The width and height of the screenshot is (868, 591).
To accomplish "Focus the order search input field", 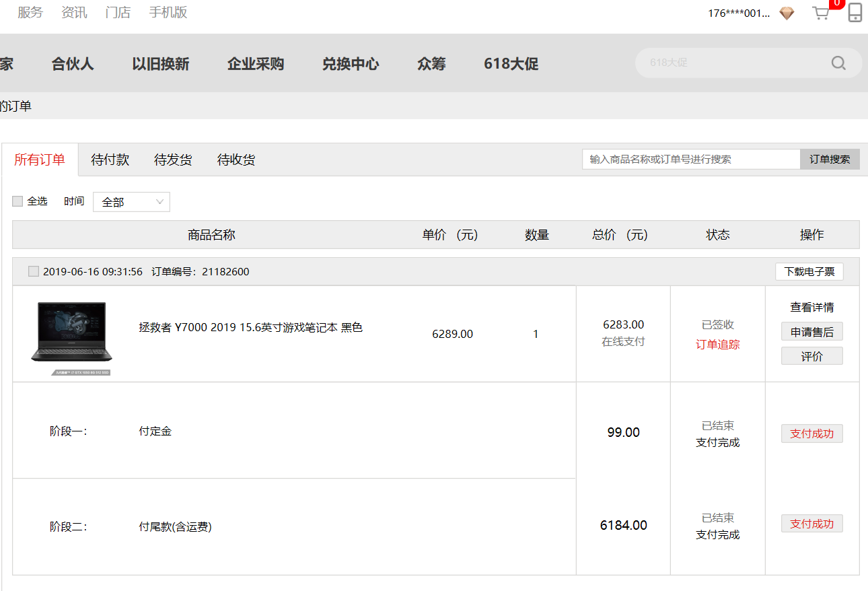I will [691, 160].
